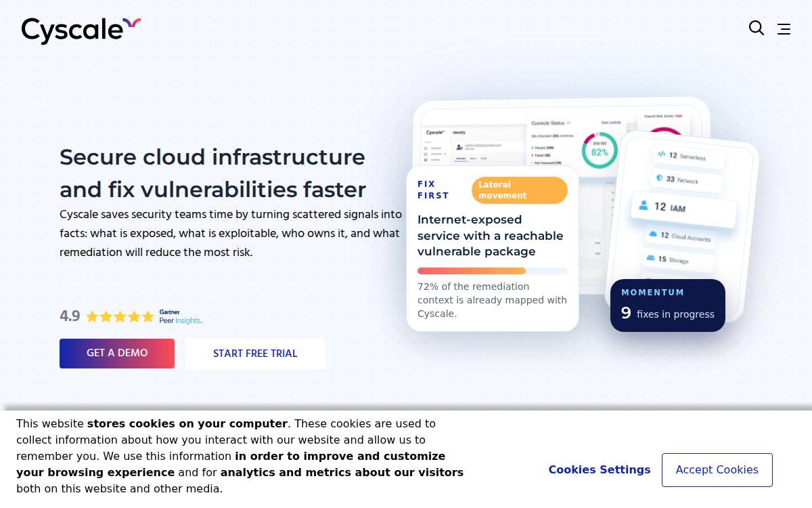812x508 pixels.
Task: Click Internet-exposed service card title
Action: coord(491,236)
